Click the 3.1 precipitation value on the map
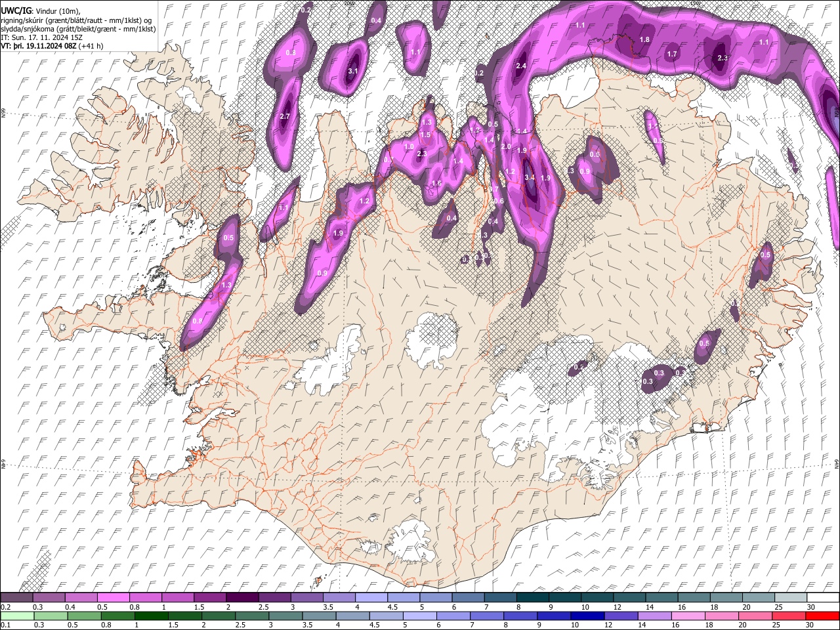840x630 pixels. pos(352,71)
